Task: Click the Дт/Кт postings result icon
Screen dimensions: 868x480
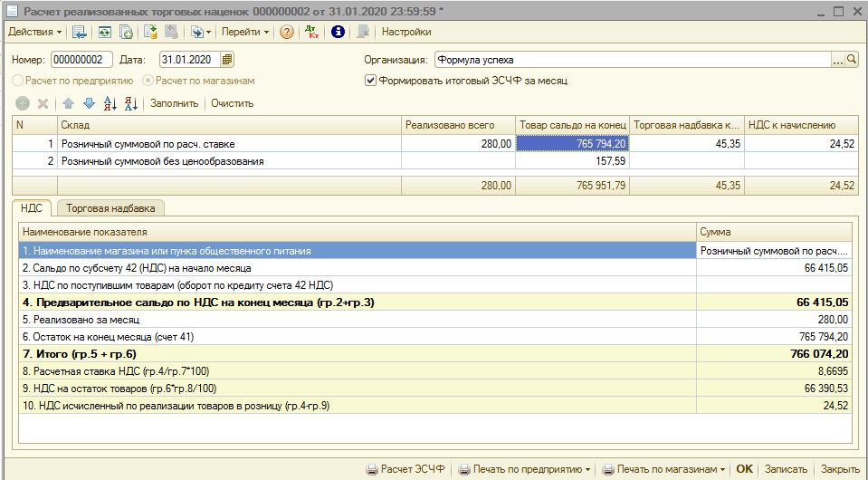Action: tap(311, 32)
